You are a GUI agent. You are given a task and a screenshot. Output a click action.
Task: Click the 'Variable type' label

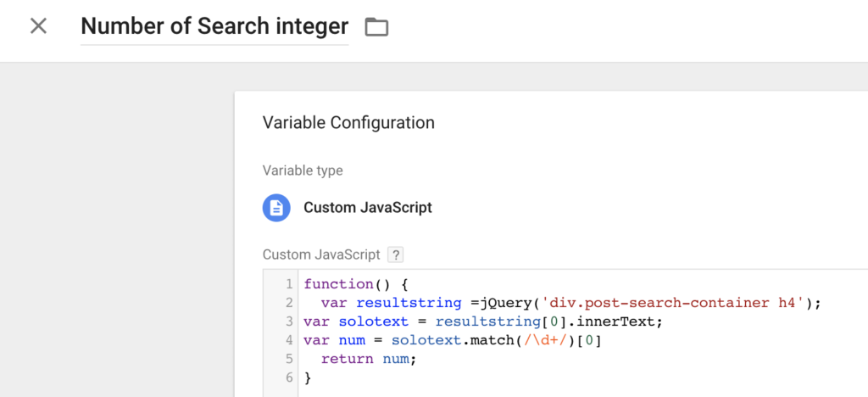(x=303, y=171)
